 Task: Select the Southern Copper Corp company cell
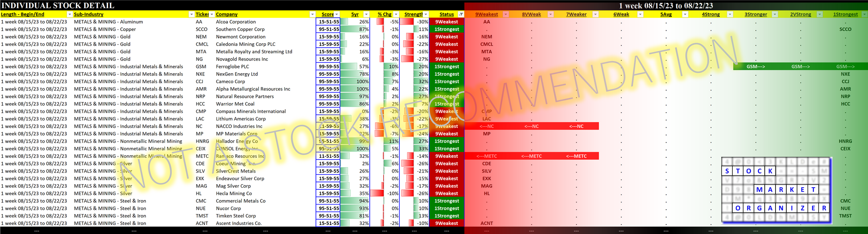tap(240, 29)
